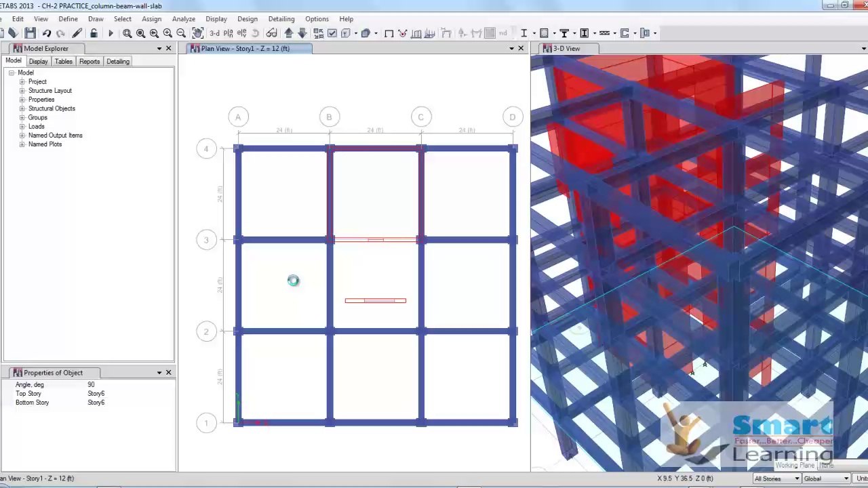Click the Save model icon
The width and height of the screenshot is (868, 488).
30,33
